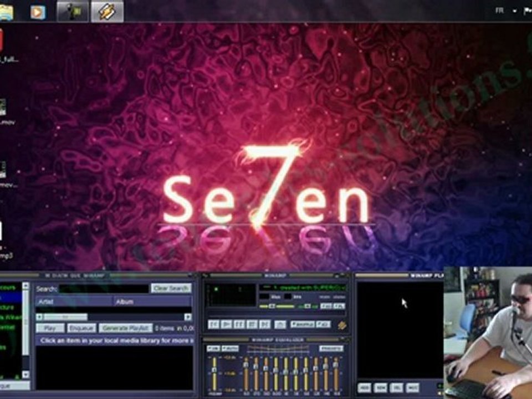This screenshot has height=399, width=532.
Task: Click the Eject/open file button in Winamp
Action: [x=280, y=324]
